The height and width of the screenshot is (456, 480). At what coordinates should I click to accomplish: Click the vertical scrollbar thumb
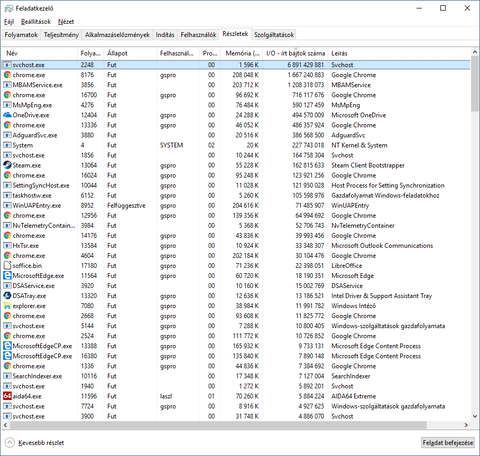coord(475,84)
